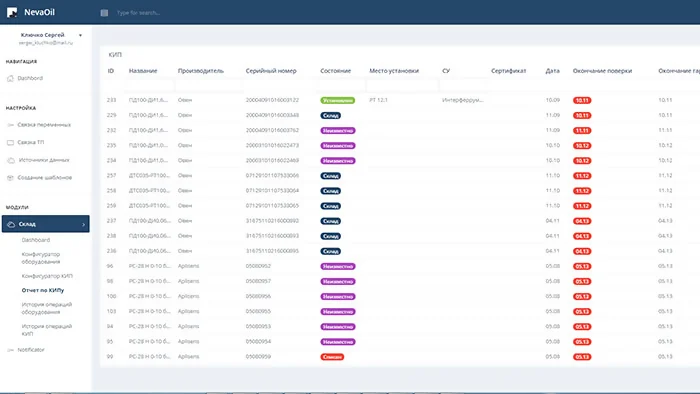Sort by СУ column header
The height and width of the screenshot is (394, 700).
(446, 71)
